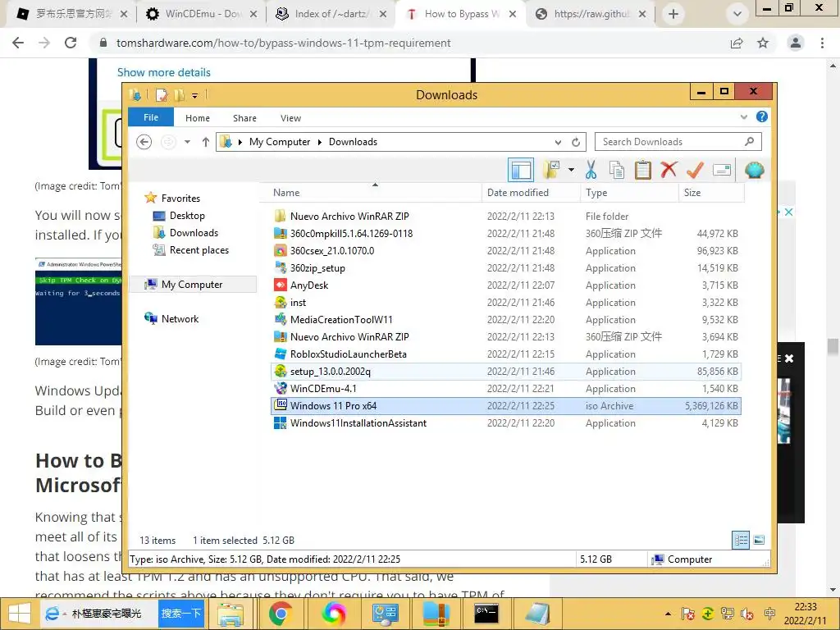Sort files by the Type column

click(629, 193)
